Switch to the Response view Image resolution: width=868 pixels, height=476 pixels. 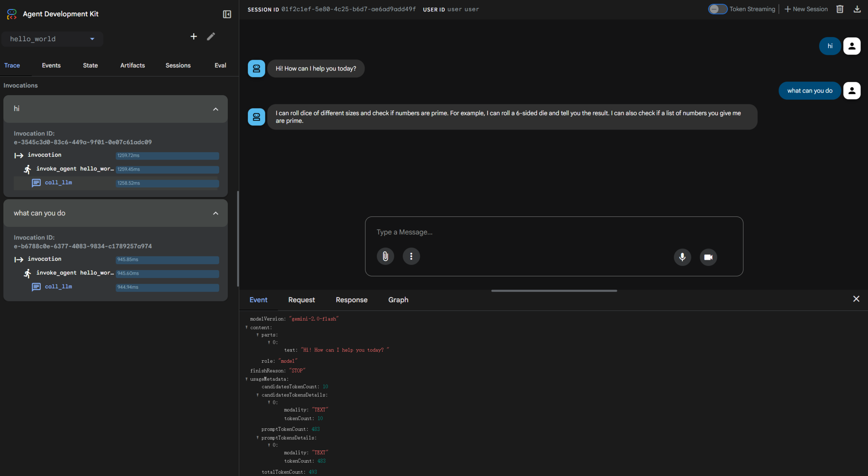tap(351, 300)
